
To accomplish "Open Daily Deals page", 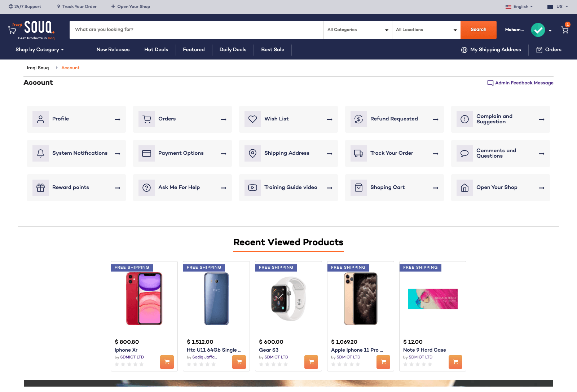I will (233, 50).
